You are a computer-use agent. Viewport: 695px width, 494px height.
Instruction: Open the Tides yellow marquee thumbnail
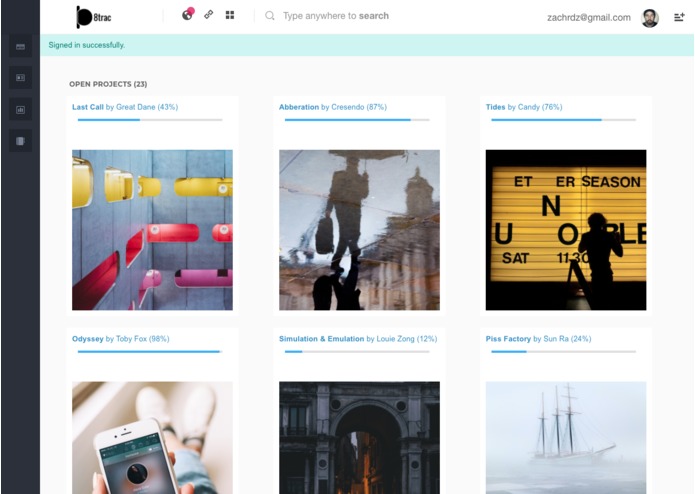point(566,229)
